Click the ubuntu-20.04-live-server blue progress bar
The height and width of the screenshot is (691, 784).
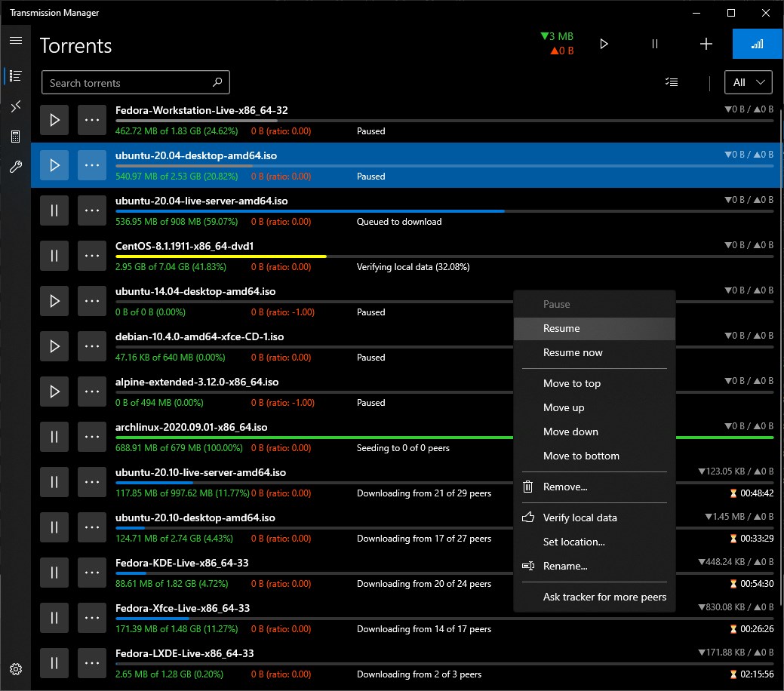[x=310, y=211]
